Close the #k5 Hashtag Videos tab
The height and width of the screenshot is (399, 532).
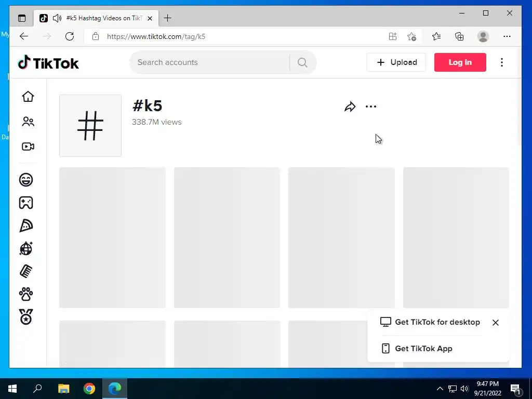click(x=150, y=18)
